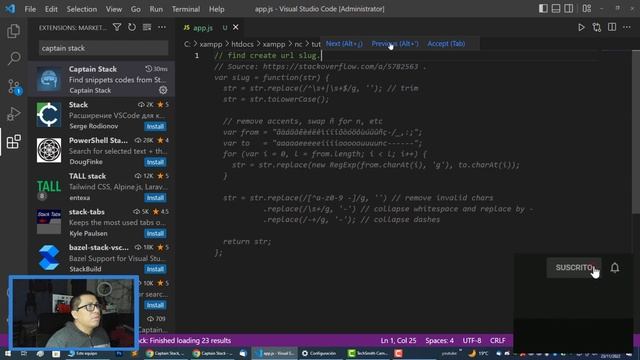
Task: Click the filter extensions funnel icon
Action: coord(117,27)
